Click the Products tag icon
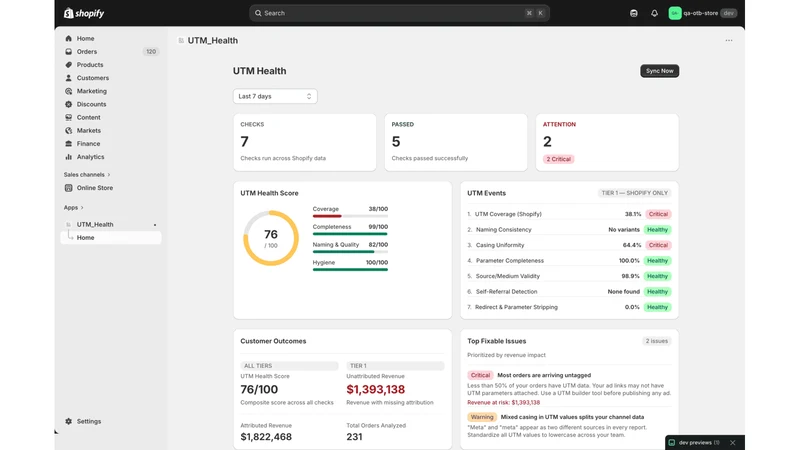 click(x=68, y=65)
